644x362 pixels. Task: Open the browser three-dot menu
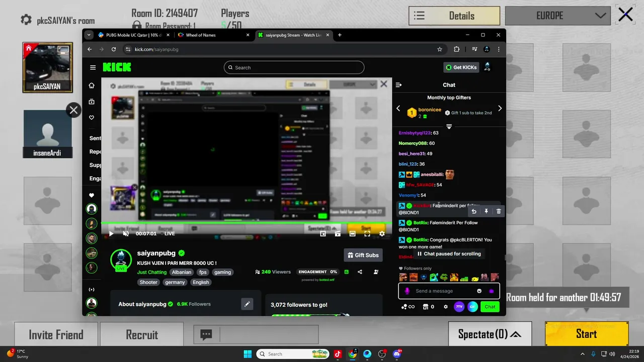(x=499, y=49)
